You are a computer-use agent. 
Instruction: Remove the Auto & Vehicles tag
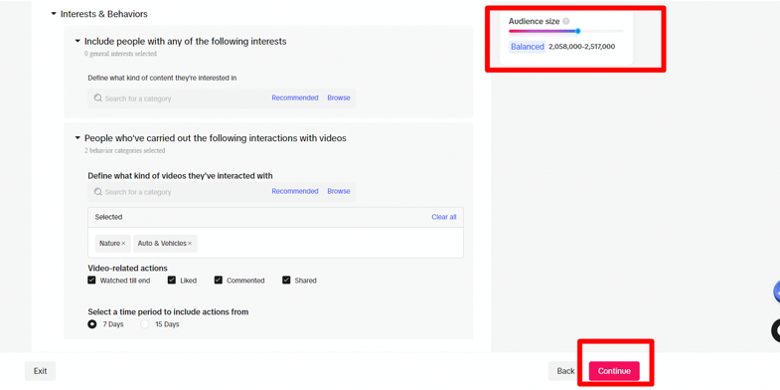click(x=190, y=244)
